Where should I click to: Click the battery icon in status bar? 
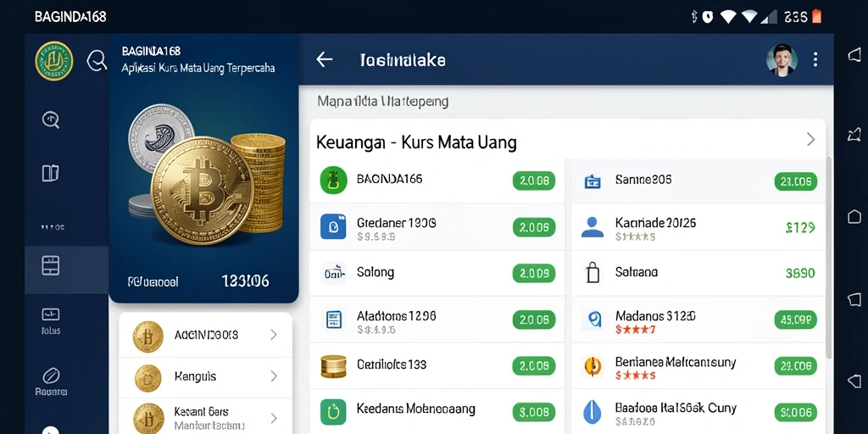816,17
